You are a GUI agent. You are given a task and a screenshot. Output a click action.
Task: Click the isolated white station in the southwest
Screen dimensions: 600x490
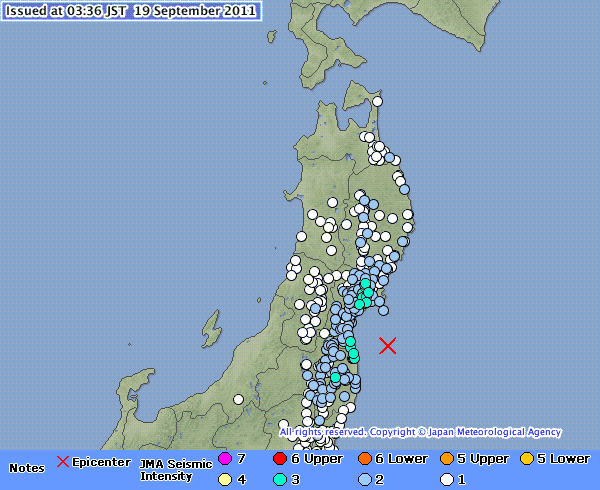click(239, 399)
